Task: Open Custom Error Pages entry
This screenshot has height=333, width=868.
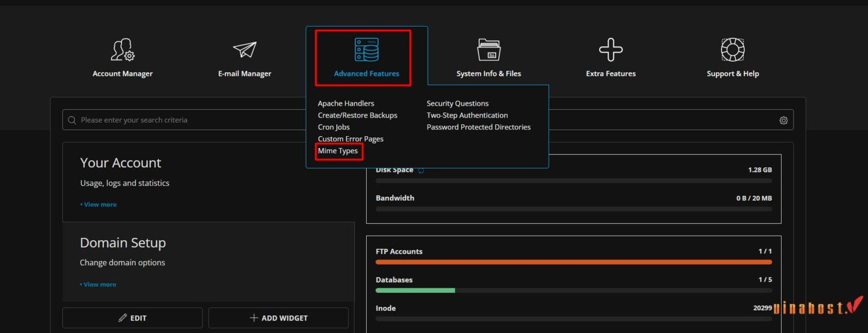Action: tap(350, 139)
